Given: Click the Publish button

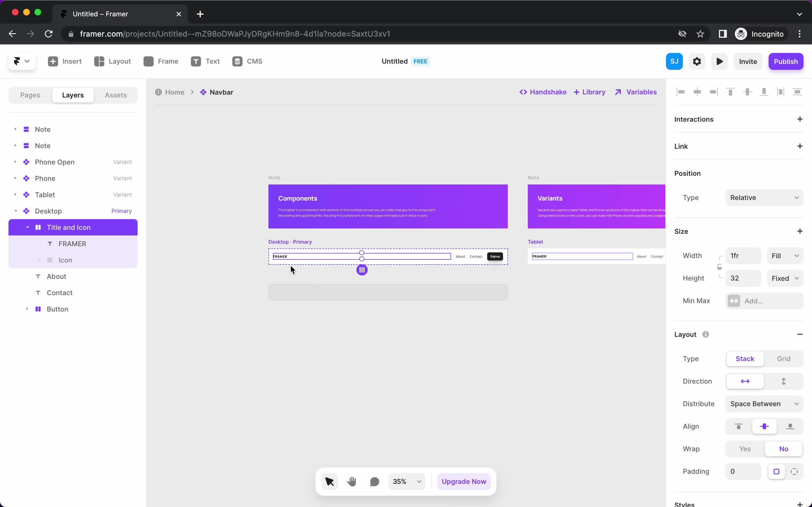Looking at the screenshot, I should 786,61.
